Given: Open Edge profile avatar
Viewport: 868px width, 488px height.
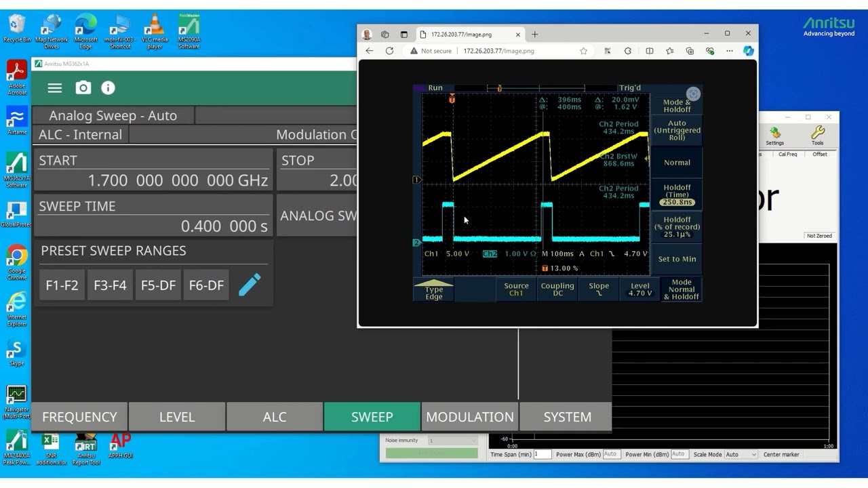Looking at the screenshot, I should tap(367, 35).
